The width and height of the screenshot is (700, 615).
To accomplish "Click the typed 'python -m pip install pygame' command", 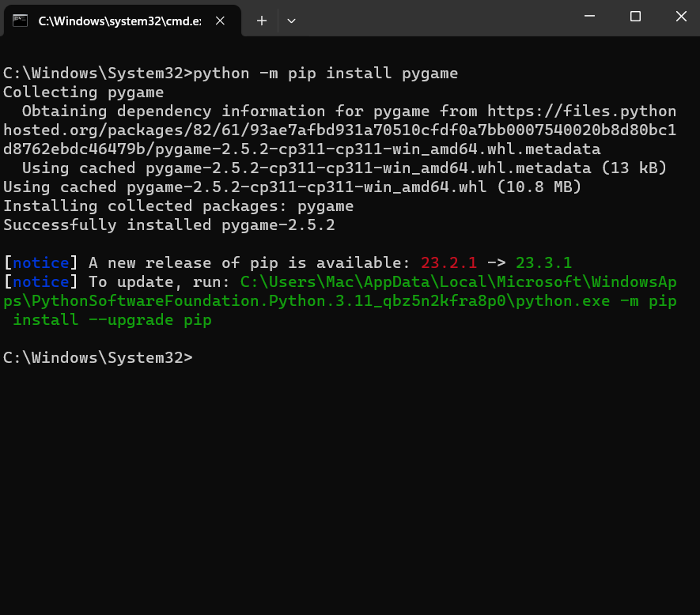I will (x=326, y=74).
